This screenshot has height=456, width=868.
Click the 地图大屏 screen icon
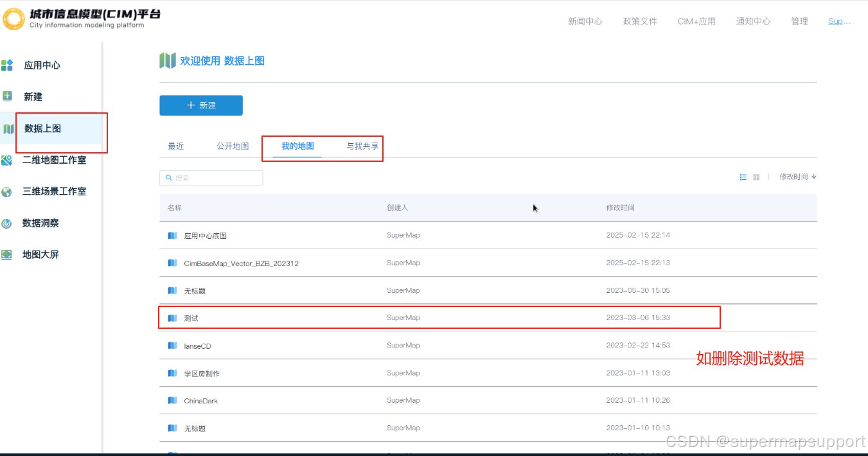(x=6, y=254)
